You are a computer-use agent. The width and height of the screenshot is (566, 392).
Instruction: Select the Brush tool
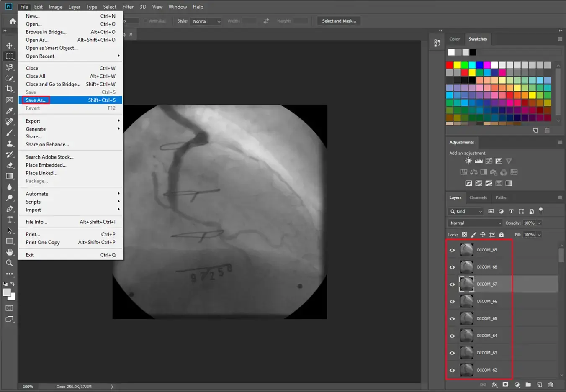(x=9, y=133)
